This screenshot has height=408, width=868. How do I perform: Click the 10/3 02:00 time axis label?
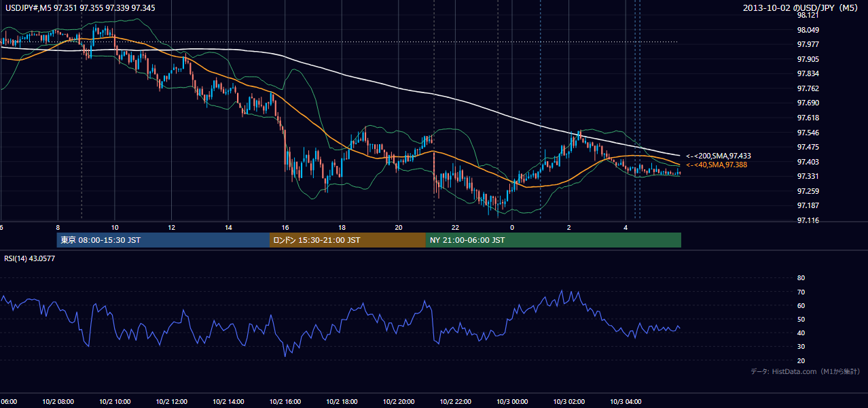(568, 401)
